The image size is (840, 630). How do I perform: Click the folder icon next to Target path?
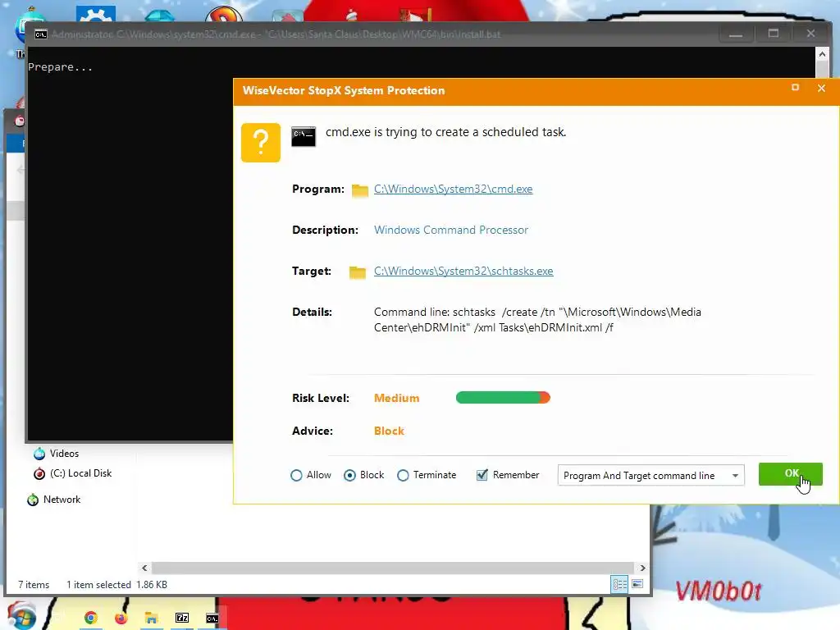click(x=358, y=272)
